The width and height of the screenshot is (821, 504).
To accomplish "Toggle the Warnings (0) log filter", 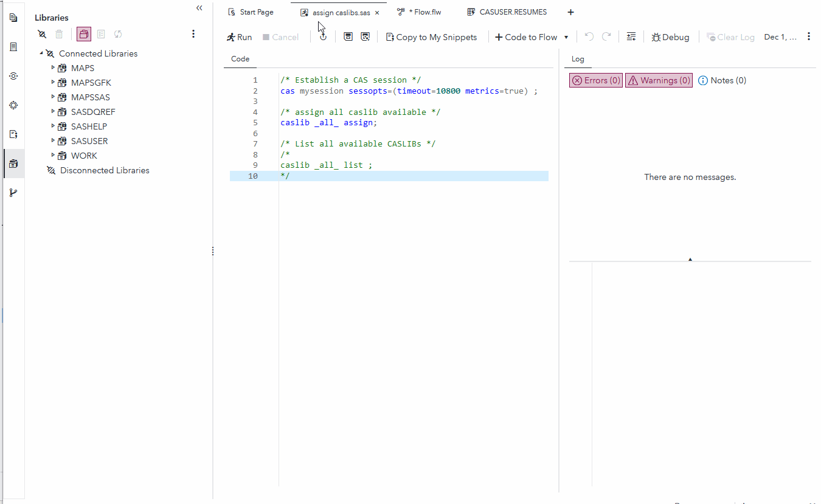I will coord(659,80).
